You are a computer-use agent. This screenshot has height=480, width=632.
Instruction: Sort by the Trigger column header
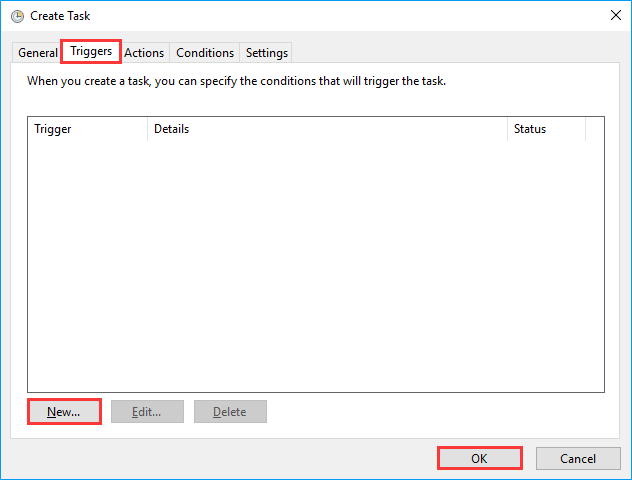(87, 129)
